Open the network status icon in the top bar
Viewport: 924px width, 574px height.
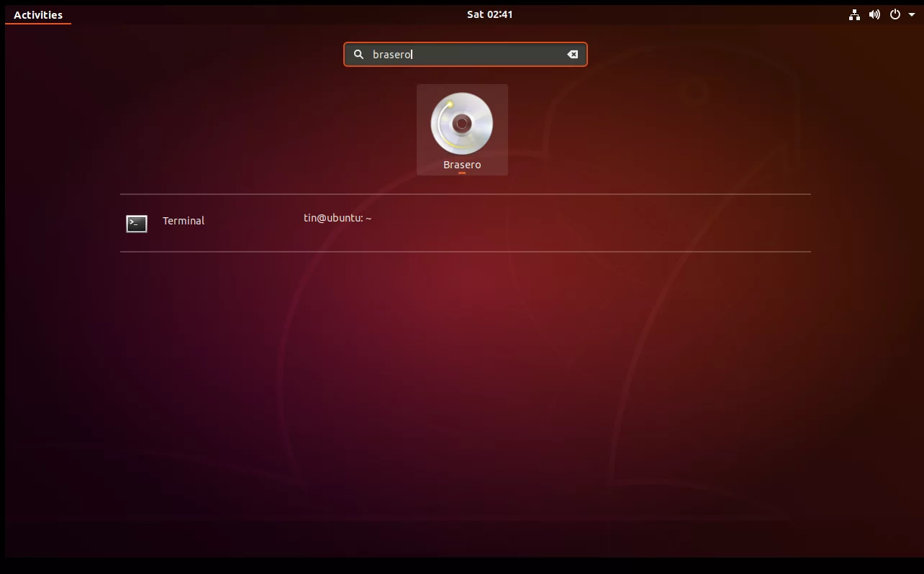click(854, 14)
